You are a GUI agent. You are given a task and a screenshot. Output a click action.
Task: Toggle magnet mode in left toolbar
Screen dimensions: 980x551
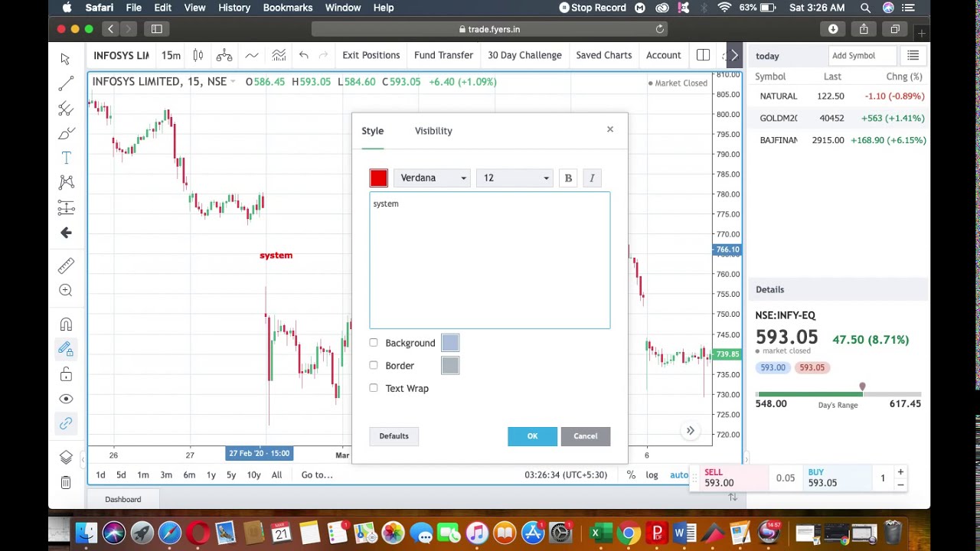[66, 324]
